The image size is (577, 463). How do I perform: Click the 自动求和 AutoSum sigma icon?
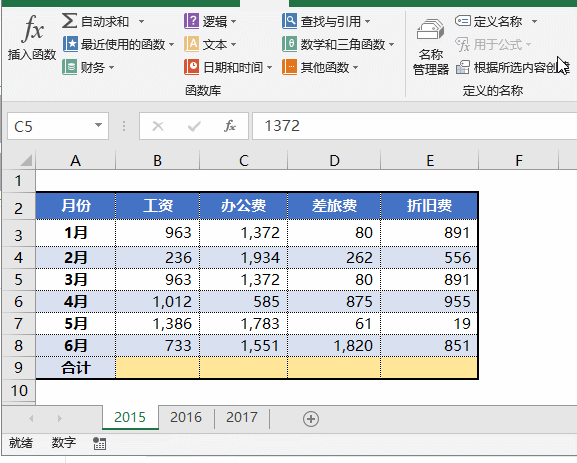tap(69, 21)
